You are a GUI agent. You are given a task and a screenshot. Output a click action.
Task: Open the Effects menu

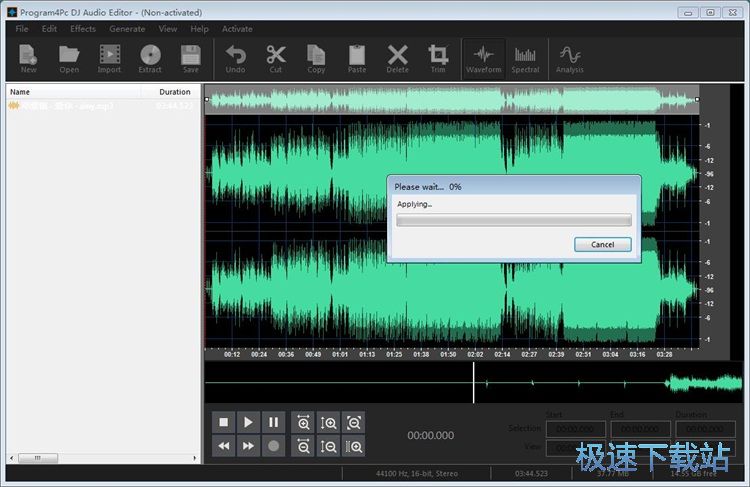[x=83, y=29]
